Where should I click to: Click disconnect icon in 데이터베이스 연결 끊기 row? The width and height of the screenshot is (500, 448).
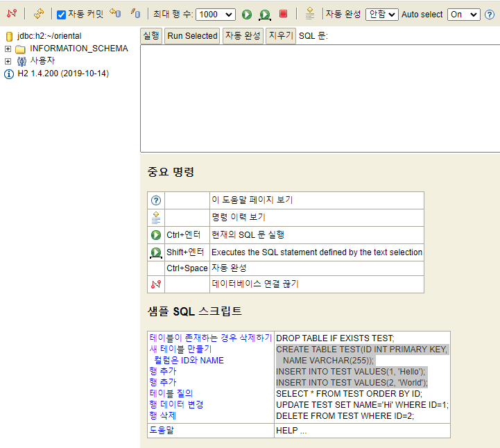click(156, 284)
